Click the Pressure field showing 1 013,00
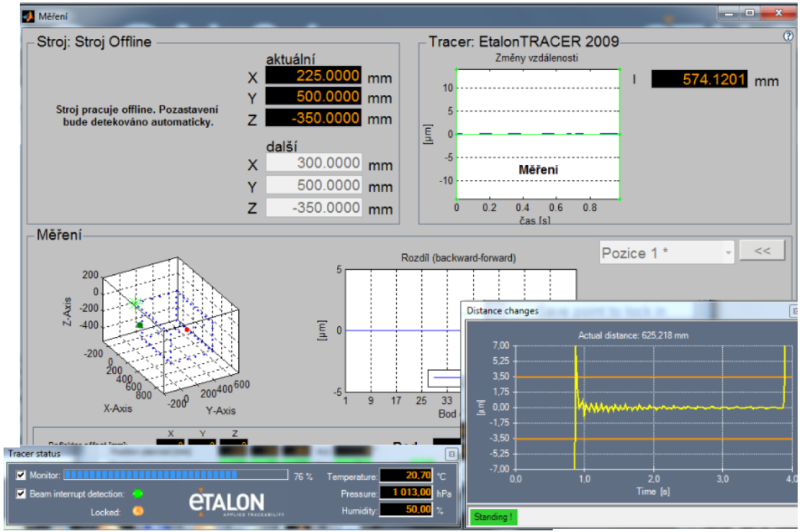This screenshot has width=800, height=532. [x=406, y=492]
